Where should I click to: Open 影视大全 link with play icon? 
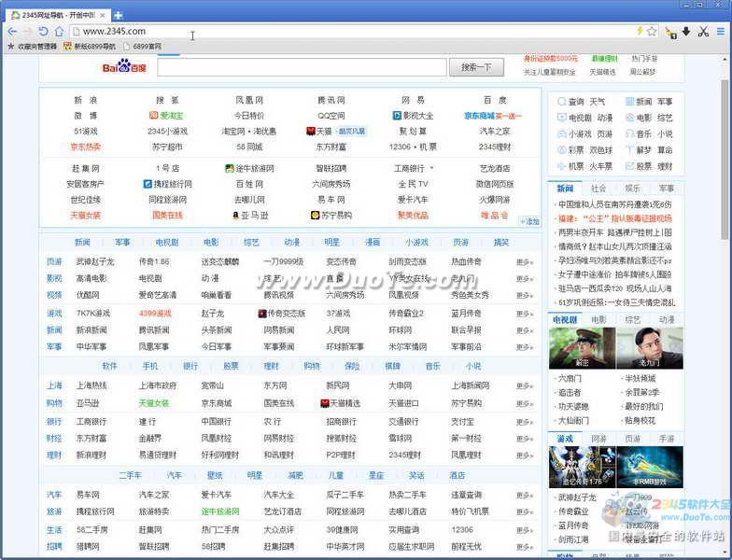pyautogui.click(x=413, y=116)
